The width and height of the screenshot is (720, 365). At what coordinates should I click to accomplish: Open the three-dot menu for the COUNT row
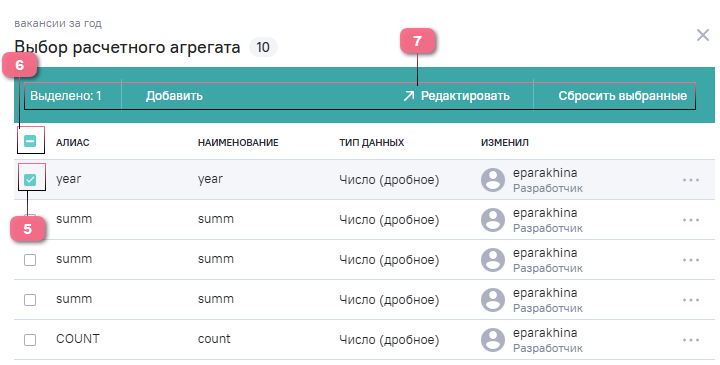pyautogui.click(x=691, y=340)
